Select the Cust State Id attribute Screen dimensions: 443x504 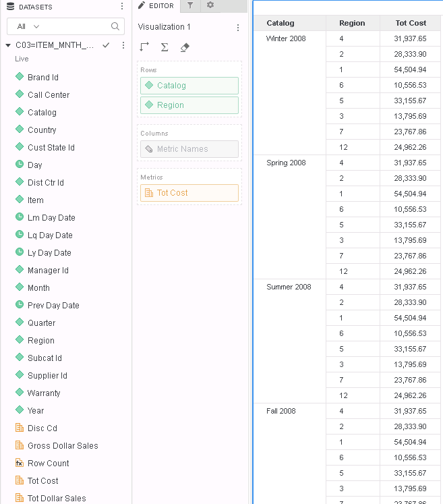51,148
